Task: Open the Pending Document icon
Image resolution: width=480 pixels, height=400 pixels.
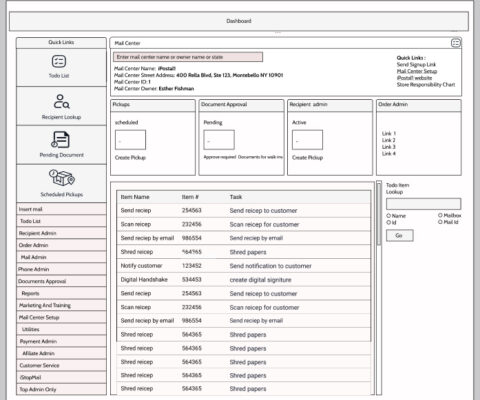Action: tap(61, 140)
